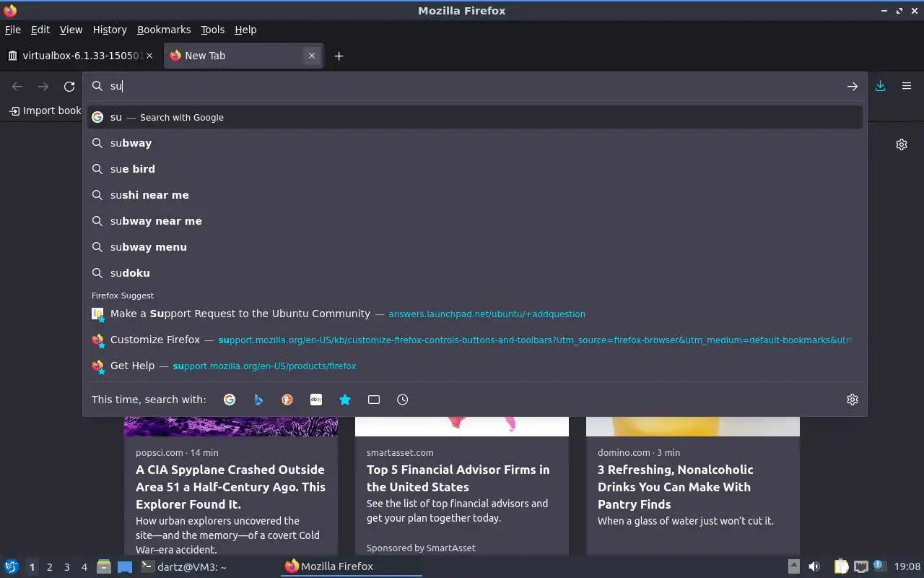Screen dimensions: 924x578
Task: Click the clock showing 19:08
Action: 907,566
